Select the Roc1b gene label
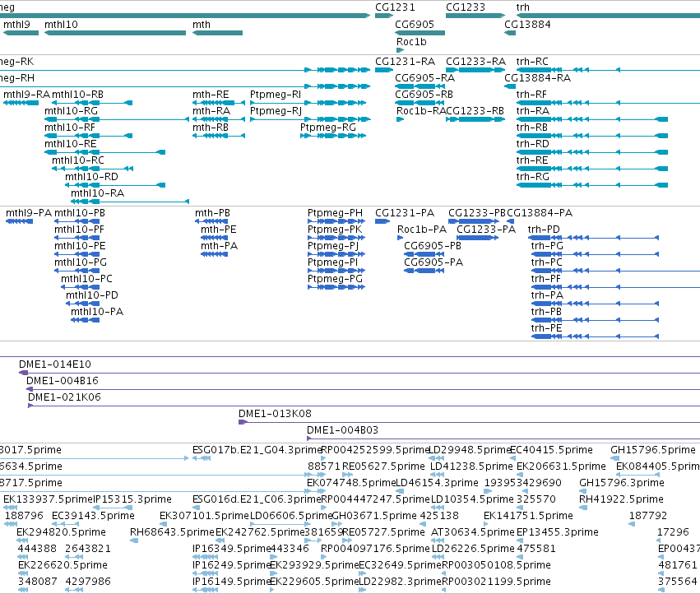 pyautogui.click(x=411, y=41)
